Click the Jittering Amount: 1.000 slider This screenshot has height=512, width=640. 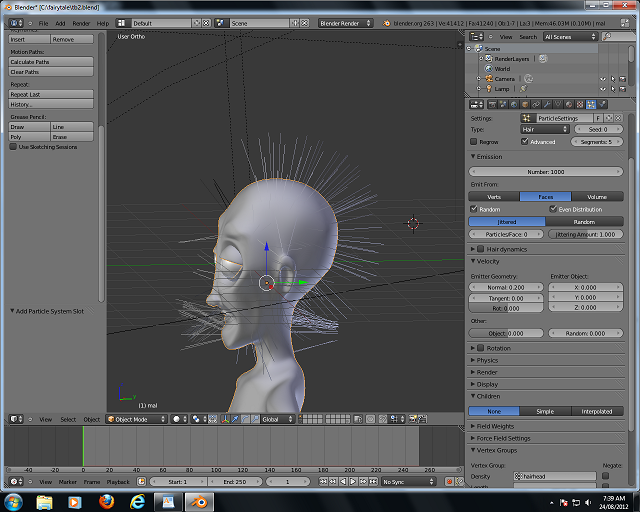pos(585,234)
